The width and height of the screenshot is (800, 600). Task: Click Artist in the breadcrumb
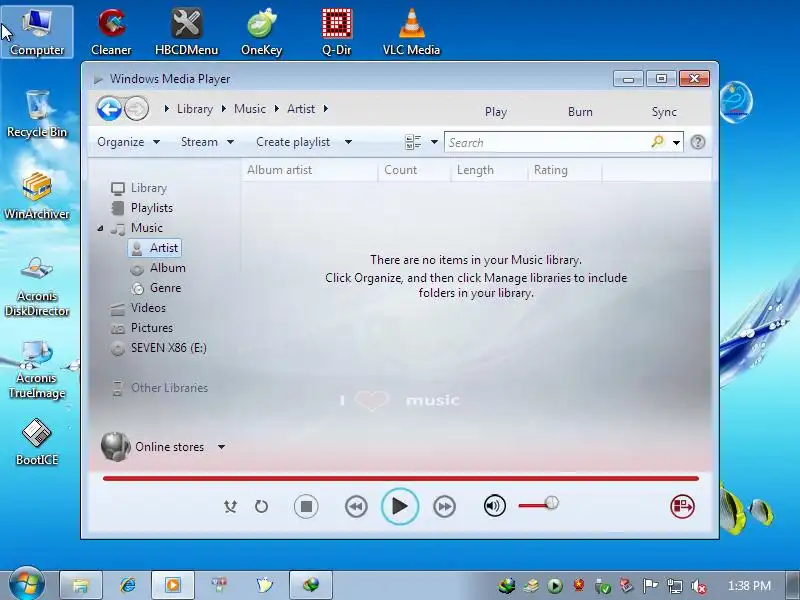point(301,109)
